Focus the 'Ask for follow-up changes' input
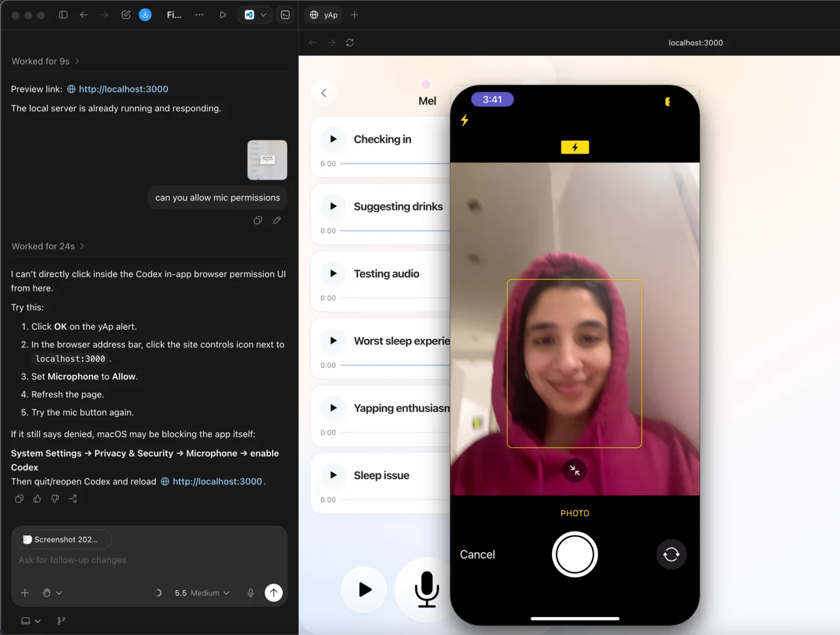Screen dimensions: 840x635 [149, 560]
